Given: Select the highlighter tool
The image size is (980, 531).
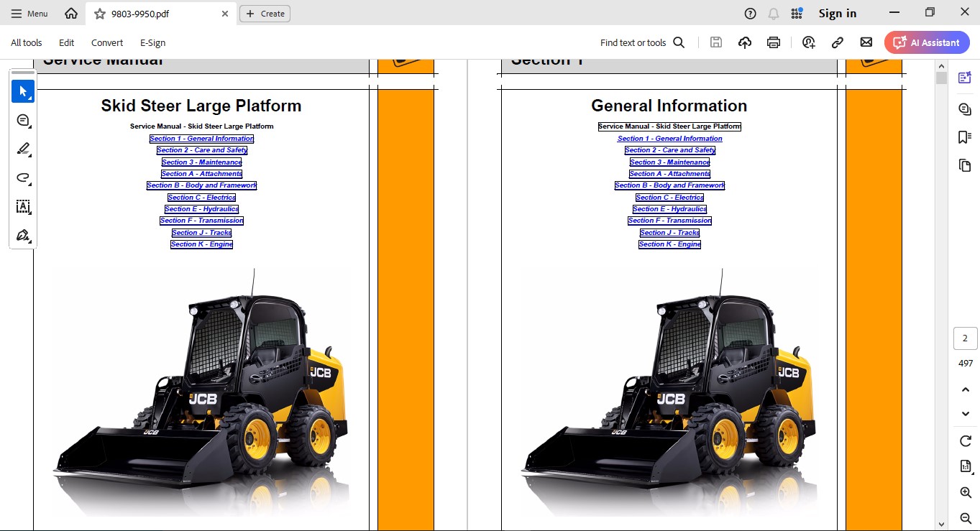Looking at the screenshot, I should [23, 149].
